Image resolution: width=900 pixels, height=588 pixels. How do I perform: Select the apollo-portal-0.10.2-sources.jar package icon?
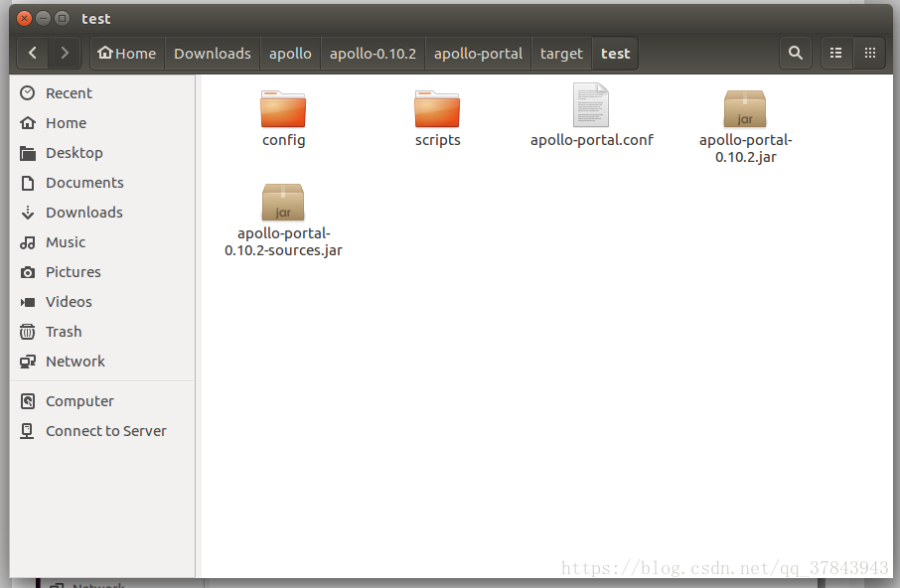click(x=283, y=202)
